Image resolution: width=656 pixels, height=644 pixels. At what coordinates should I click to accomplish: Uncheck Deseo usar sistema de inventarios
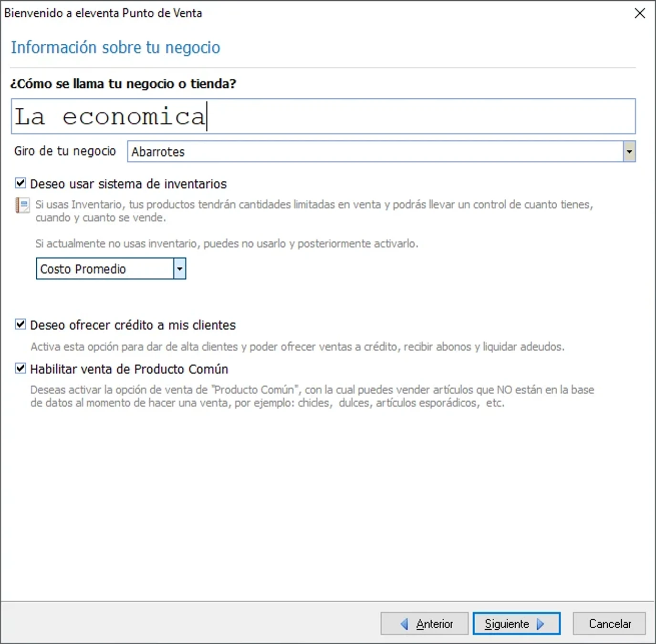(x=20, y=183)
